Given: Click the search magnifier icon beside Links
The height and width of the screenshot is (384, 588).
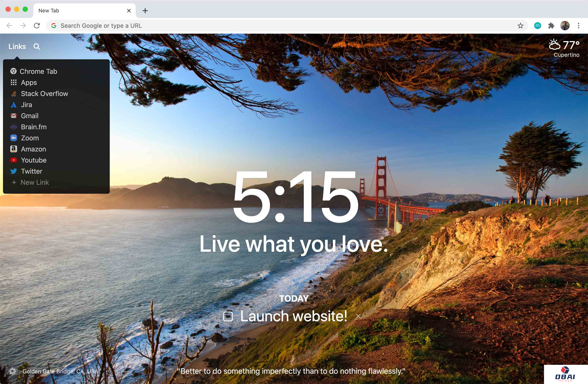Looking at the screenshot, I should click(x=37, y=46).
